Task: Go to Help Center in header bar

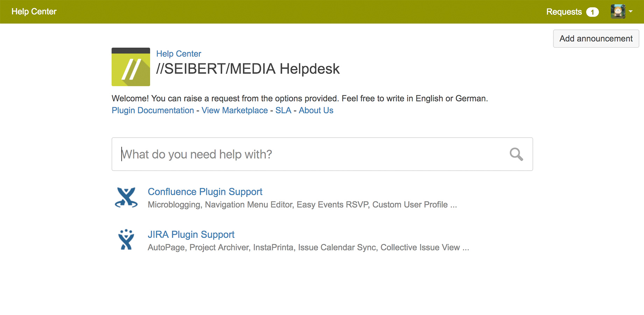Action: (34, 12)
